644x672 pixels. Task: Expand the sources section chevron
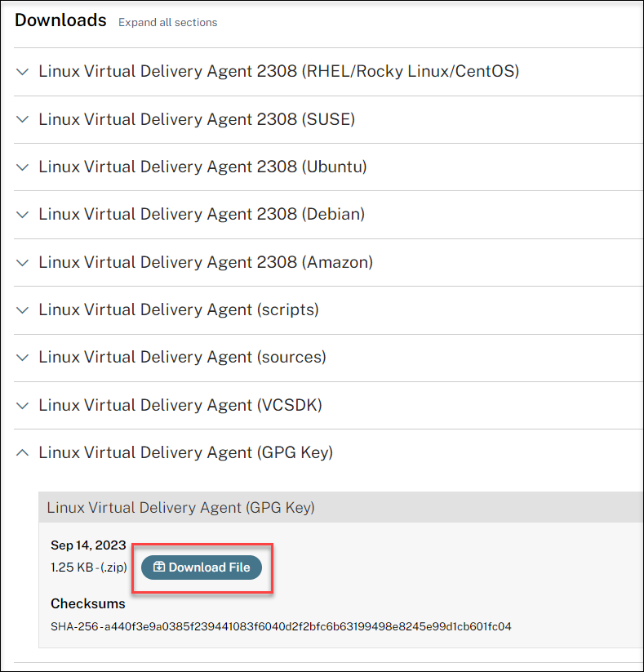[23, 358]
